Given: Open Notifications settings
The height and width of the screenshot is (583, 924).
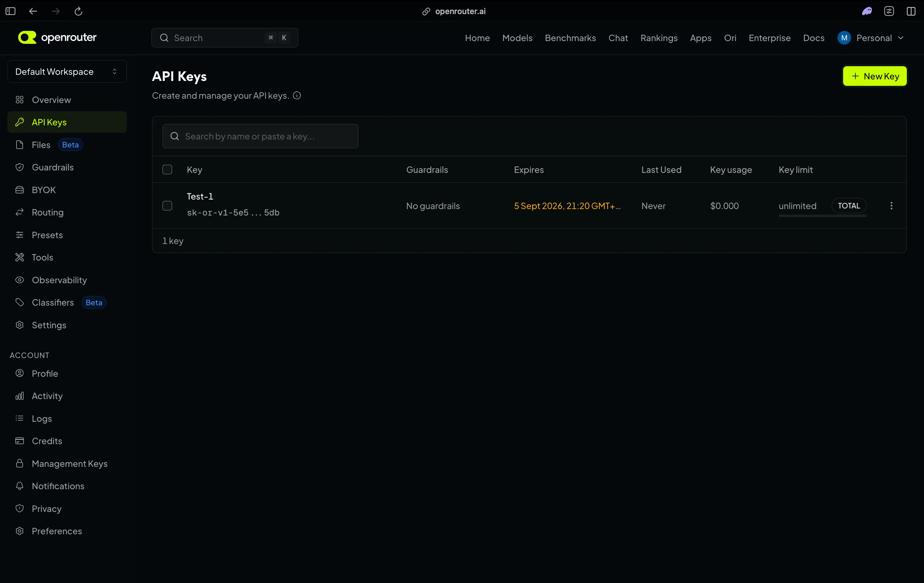Looking at the screenshot, I should point(67,486).
